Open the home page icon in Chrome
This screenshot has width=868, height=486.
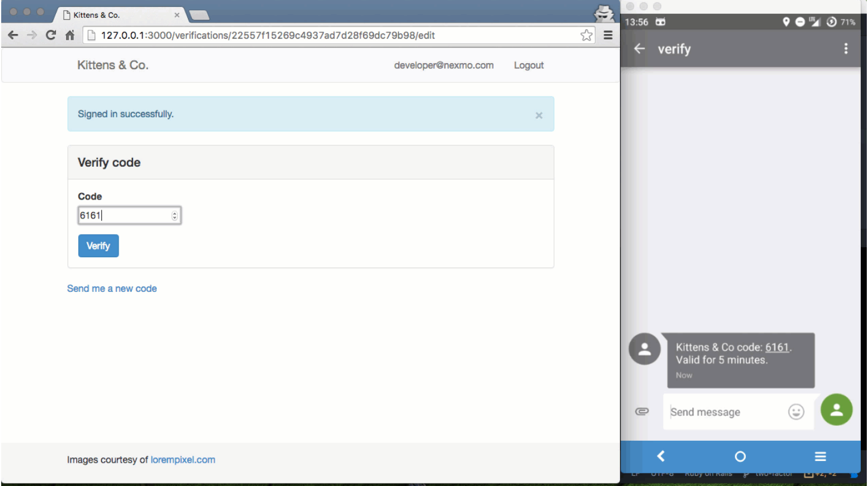tap(70, 35)
